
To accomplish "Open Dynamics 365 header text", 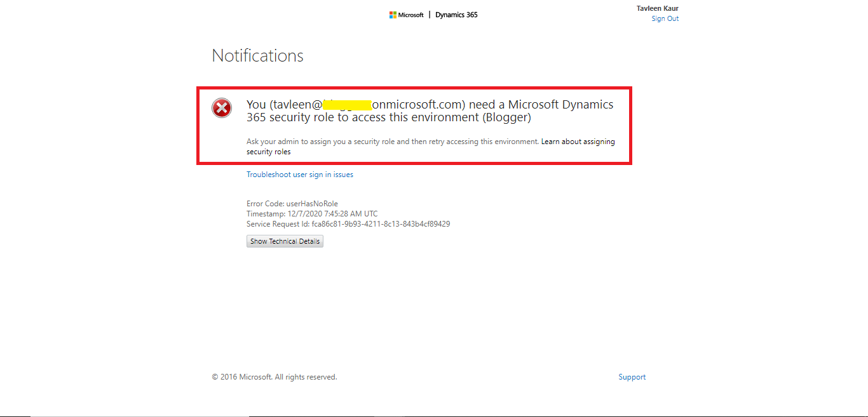I will pos(456,15).
